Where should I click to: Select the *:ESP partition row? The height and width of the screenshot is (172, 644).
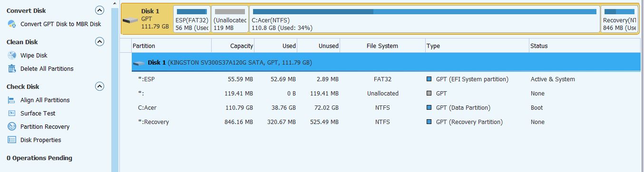click(386, 79)
